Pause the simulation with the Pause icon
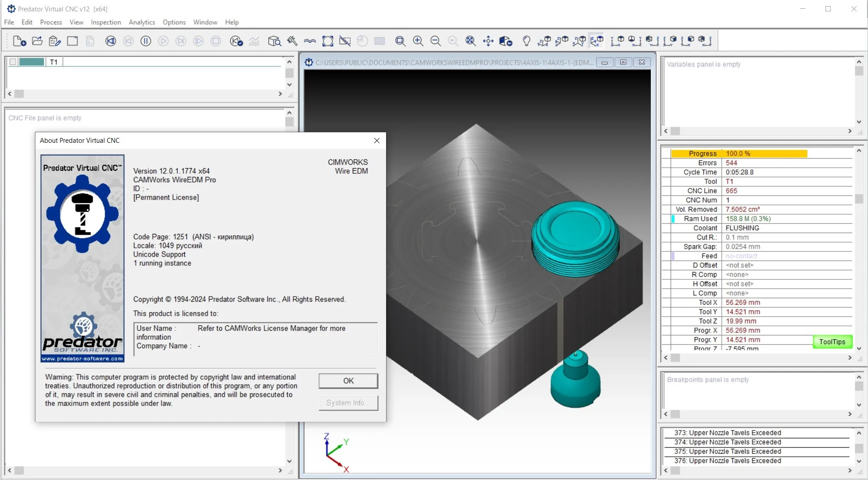This screenshot has width=868, height=480. (146, 41)
